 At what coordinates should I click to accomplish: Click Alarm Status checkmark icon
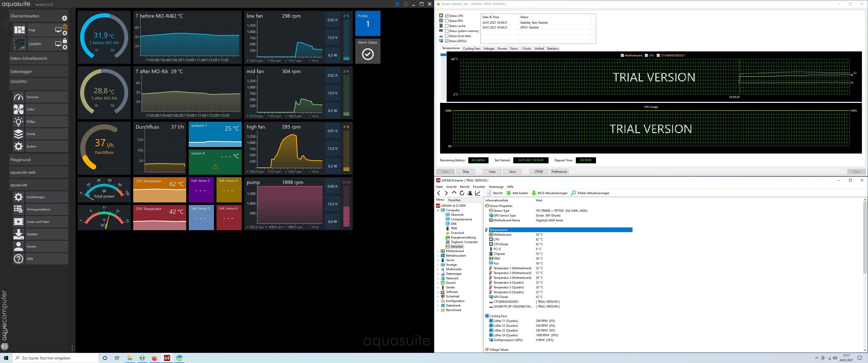coord(368,54)
